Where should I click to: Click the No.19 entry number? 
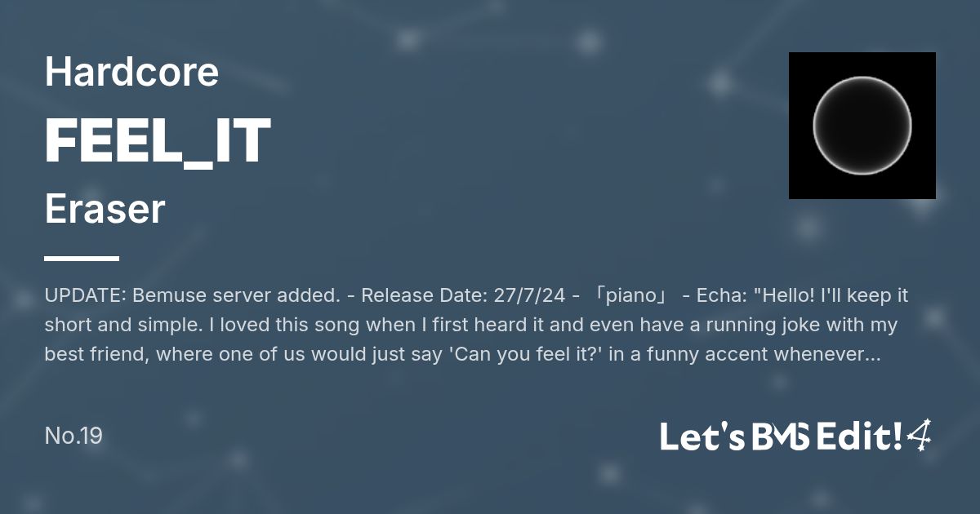[x=73, y=436]
